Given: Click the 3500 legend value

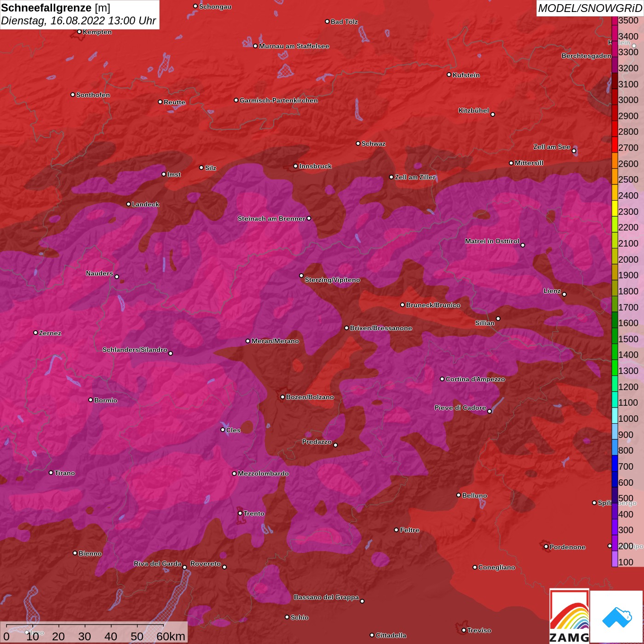Looking at the screenshot, I should pos(628,20).
